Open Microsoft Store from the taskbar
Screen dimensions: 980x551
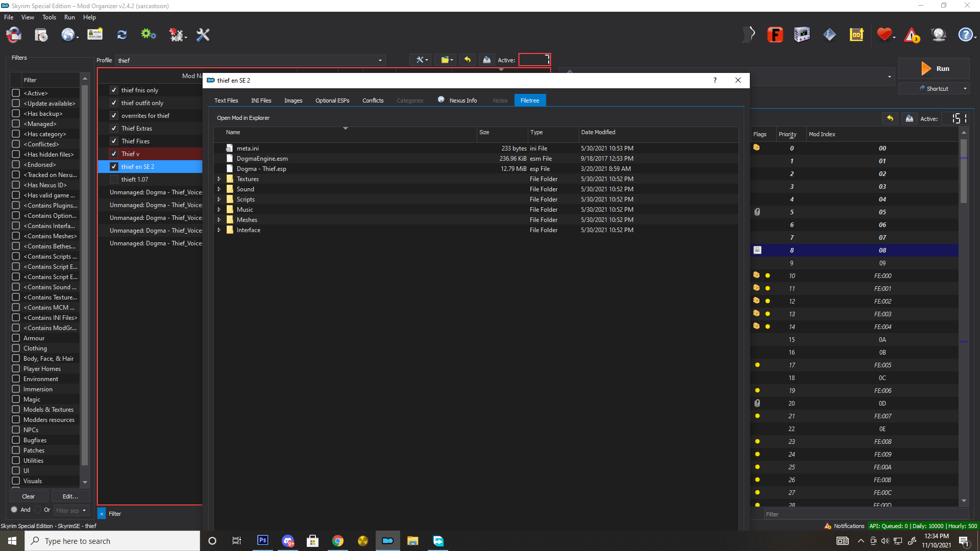pyautogui.click(x=313, y=541)
